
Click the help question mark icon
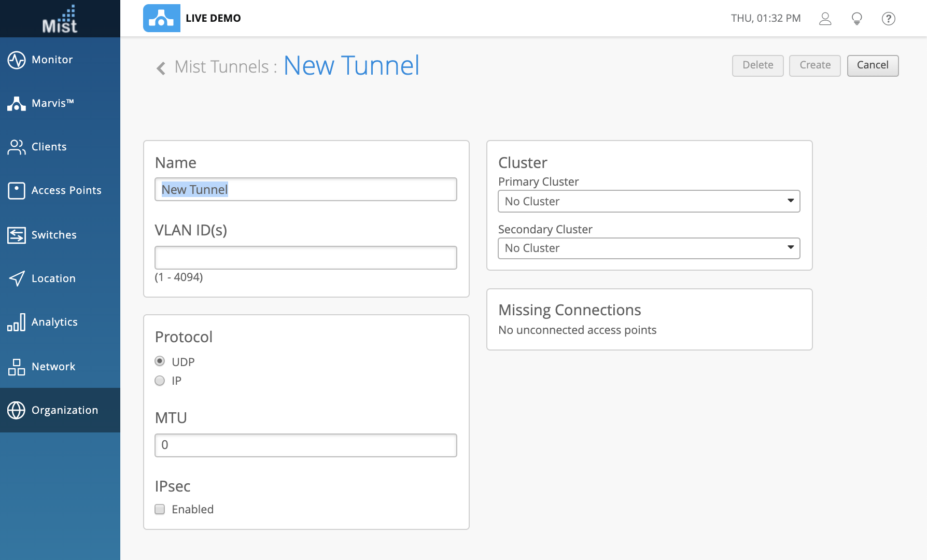coord(889,19)
